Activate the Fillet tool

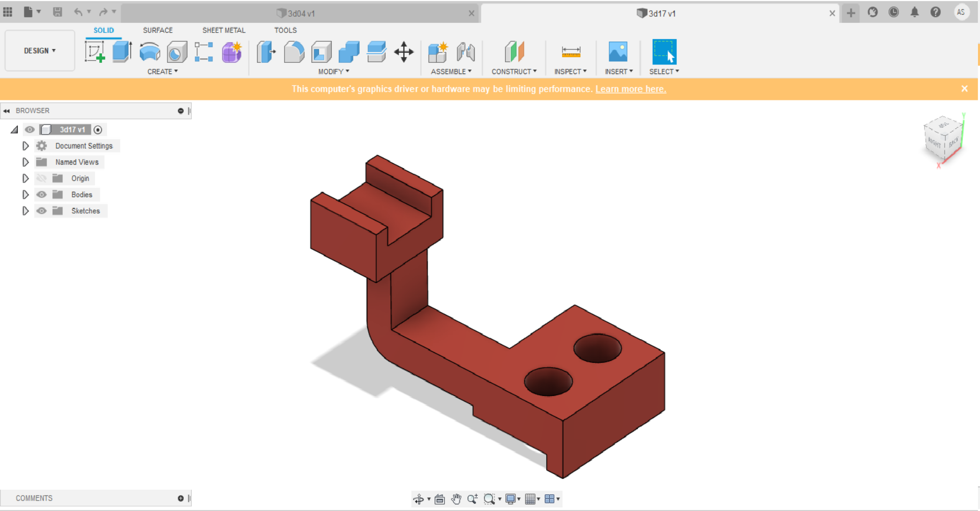click(x=294, y=52)
